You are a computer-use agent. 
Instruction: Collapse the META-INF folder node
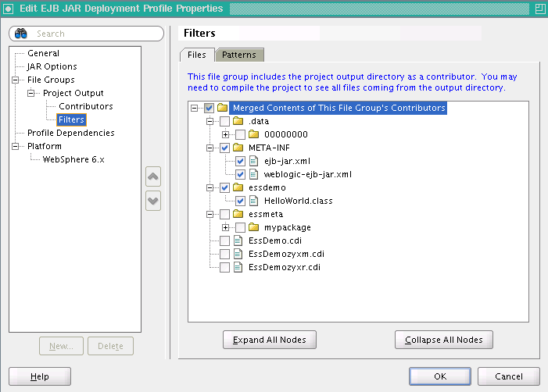(210, 148)
